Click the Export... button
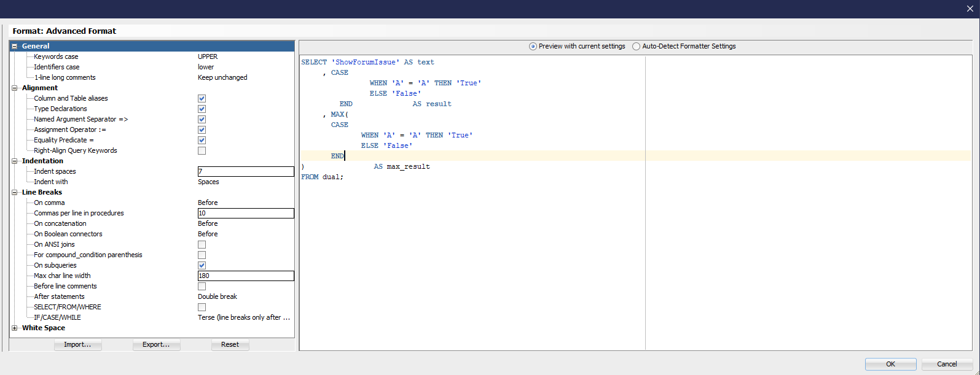Viewport: 980px width, 375px height. (x=156, y=344)
